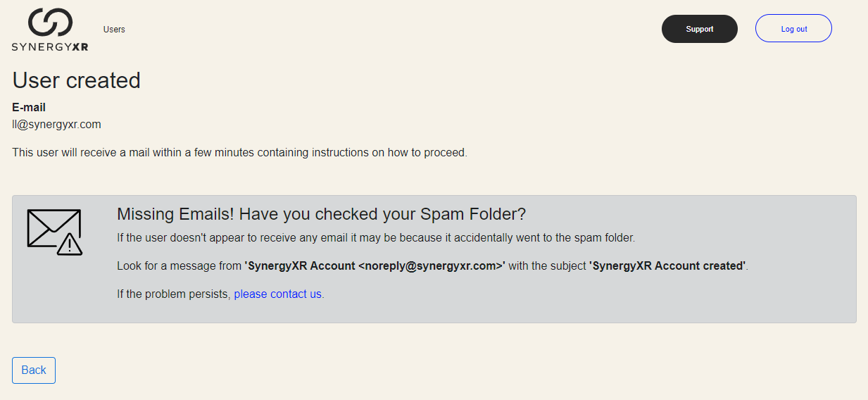Click the SYNERGYXR wordmark under the logo
The image size is (868, 400).
pyautogui.click(x=50, y=46)
